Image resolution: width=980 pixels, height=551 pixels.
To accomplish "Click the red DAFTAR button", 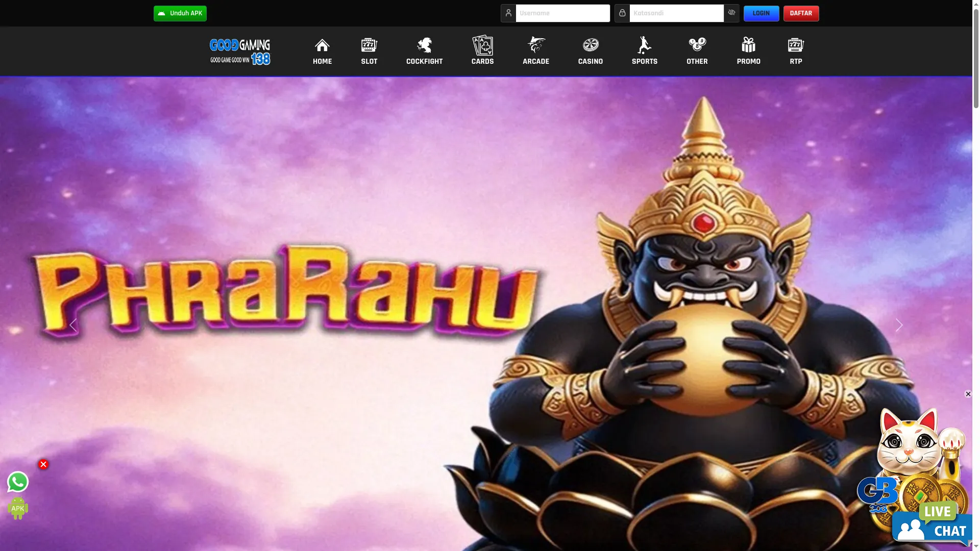I will 801,13.
